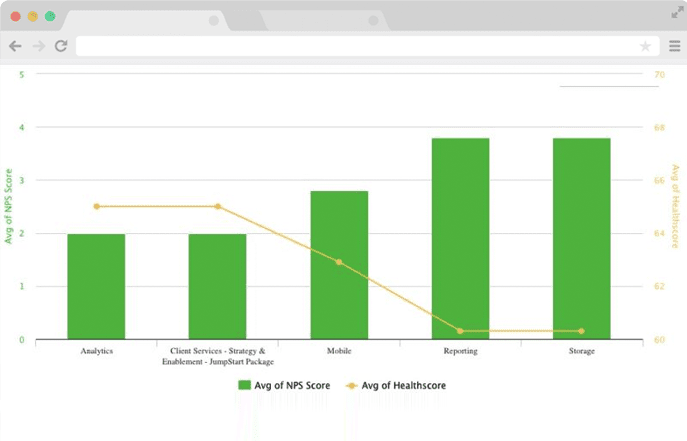Click the Healthscore line point on the Mobile bar
The height and width of the screenshot is (441, 687).
click(x=339, y=262)
